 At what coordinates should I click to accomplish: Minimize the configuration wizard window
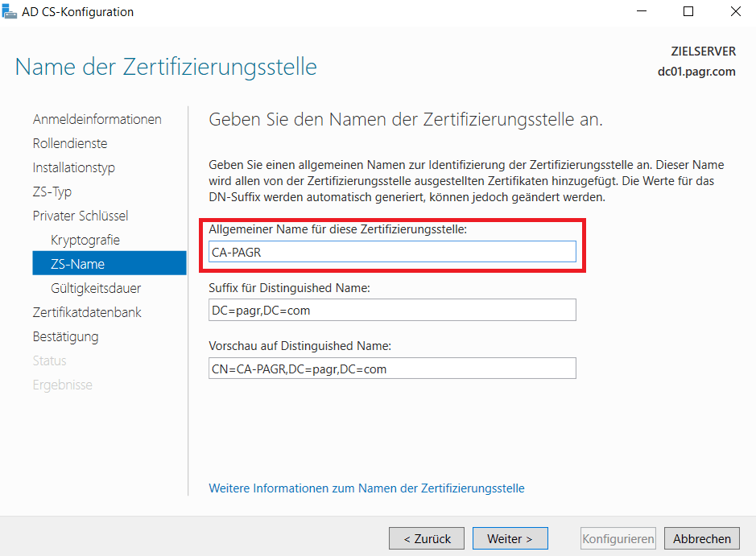[641, 12]
